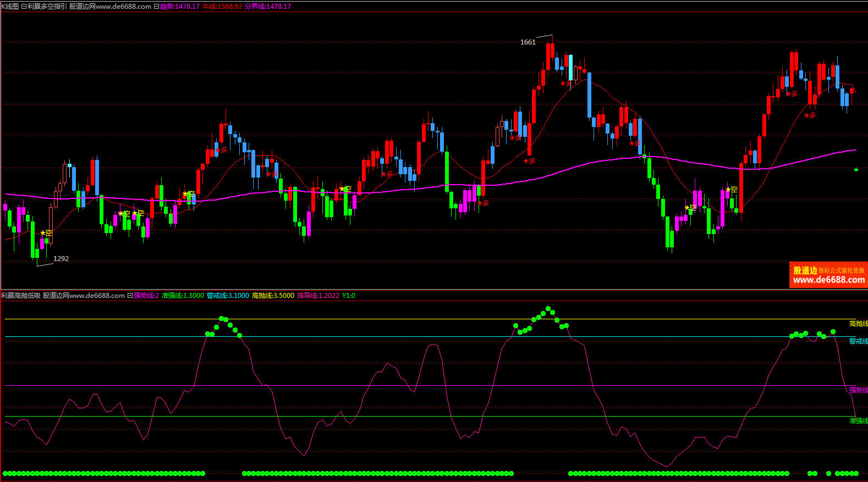The height and width of the screenshot is (482, 868).
Task: Collapse box before 利赢多空指引 indicator name
Action: point(24,7)
